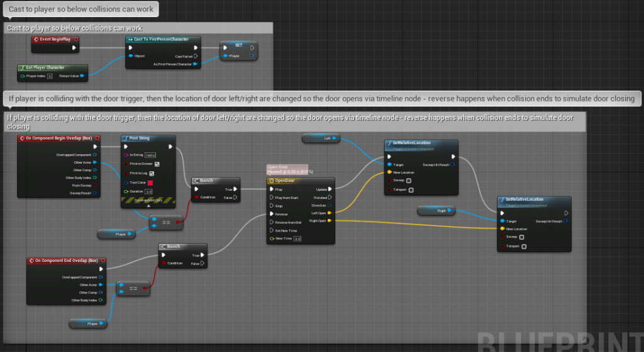Click the On Component End Overlap event icon
The height and width of the screenshot is (352, 644).
[x=31, y=260]
